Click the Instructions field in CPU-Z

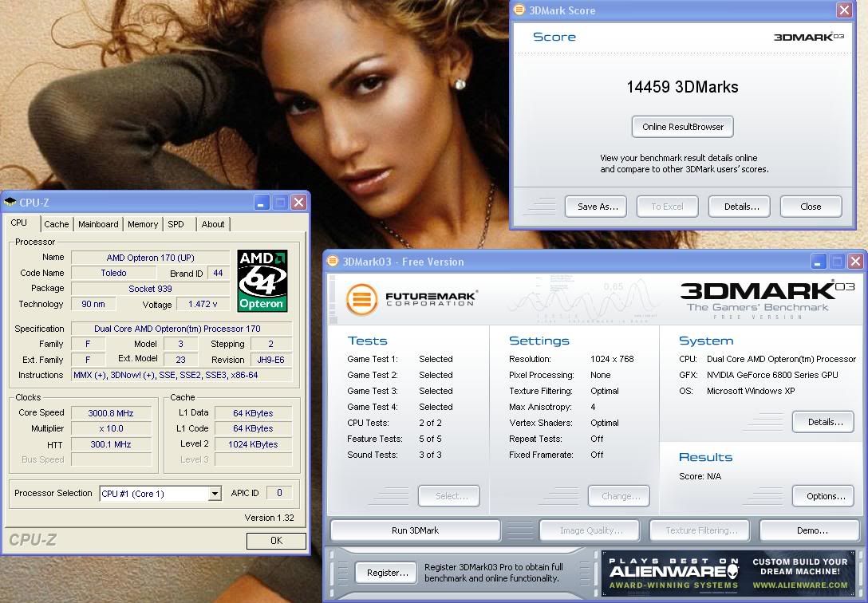(182, 375)
